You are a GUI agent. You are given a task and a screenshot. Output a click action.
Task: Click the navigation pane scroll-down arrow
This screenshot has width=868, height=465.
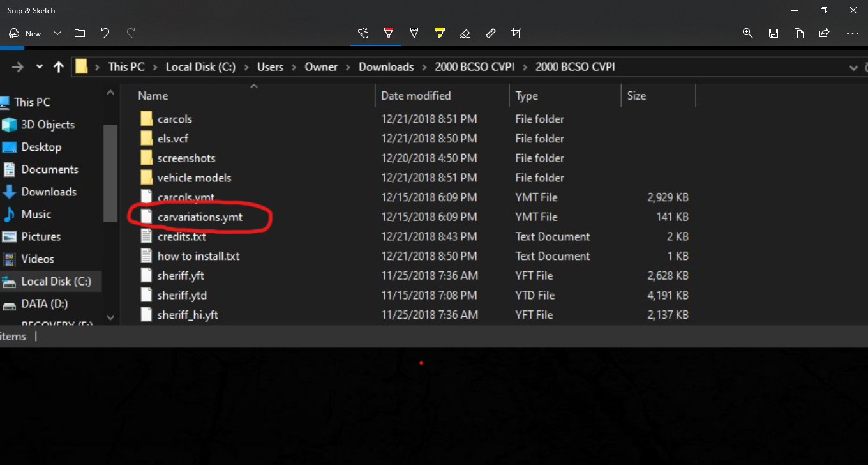pyautogui.click(x=110, y=317)
